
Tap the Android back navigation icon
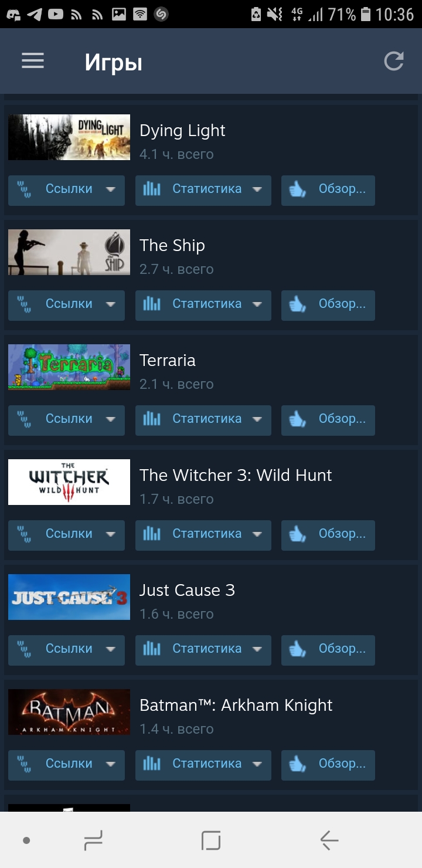329,840
